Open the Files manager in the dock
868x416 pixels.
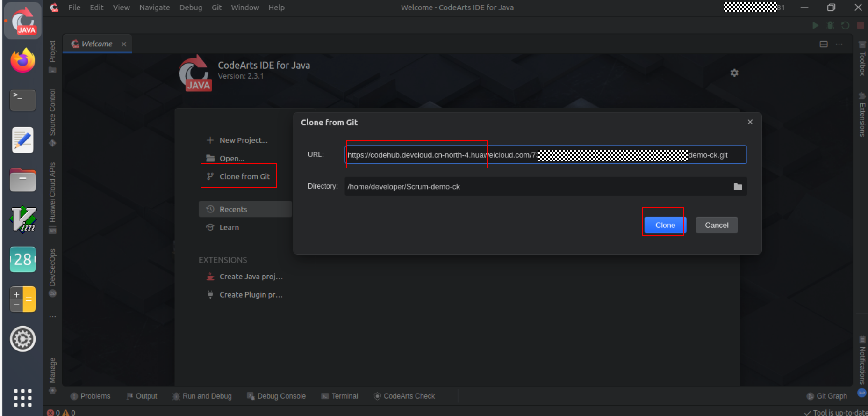pyautogui.click(x=23, y=180)
